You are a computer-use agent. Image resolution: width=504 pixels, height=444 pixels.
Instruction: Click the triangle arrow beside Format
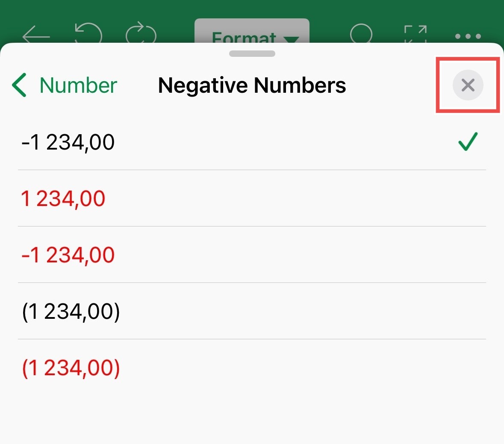pos(291,39)
